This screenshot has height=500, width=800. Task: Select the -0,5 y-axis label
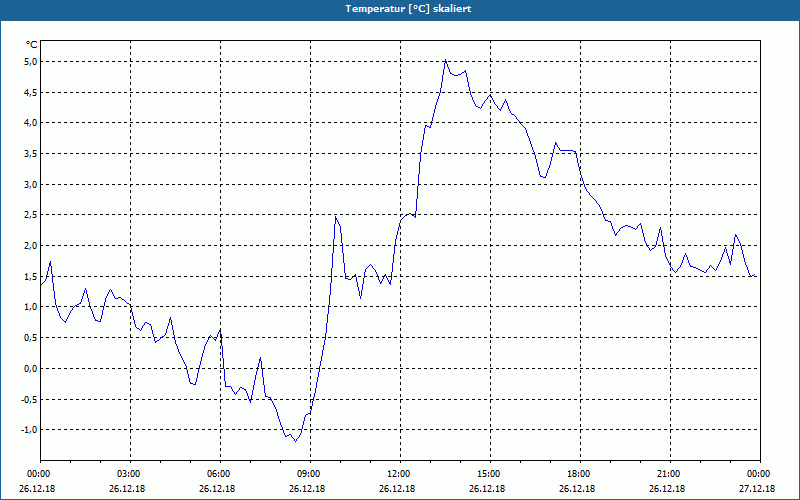tap(29, 399)
